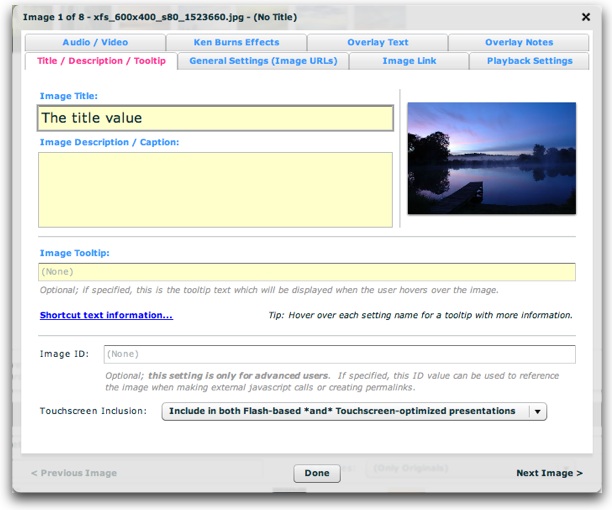Open the Playback Settings tab
Screen dimensions: 612x510
point(529,61)
